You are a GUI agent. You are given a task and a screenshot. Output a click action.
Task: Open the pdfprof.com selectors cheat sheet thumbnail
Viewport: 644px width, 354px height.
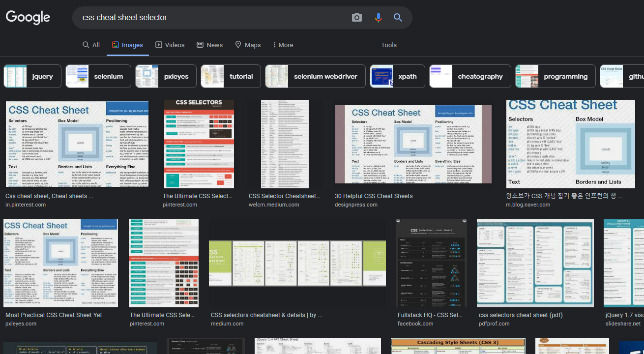535,263
